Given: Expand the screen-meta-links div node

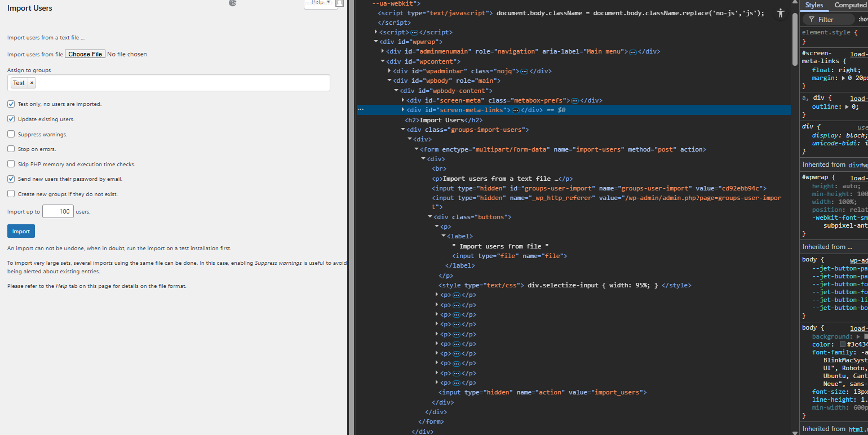Looking at the screenshot, I should coord(403,110).
